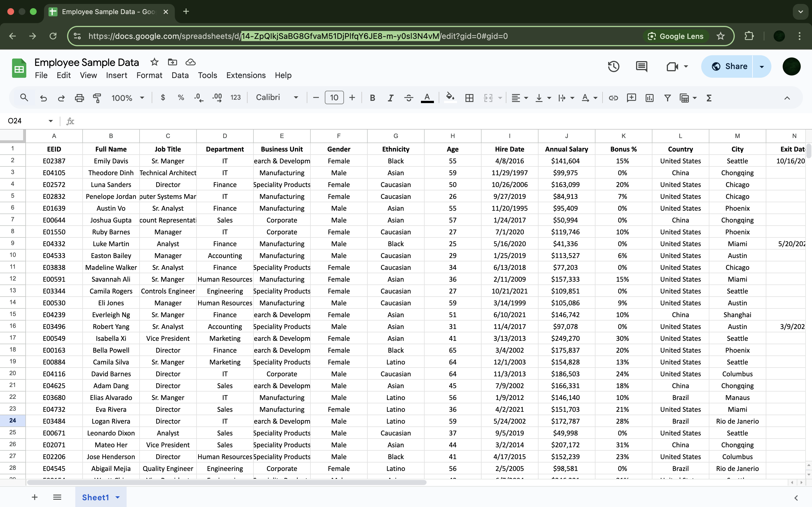Open version history clock icon
Viewport: 812px width, 507px height.
point(613,66)
